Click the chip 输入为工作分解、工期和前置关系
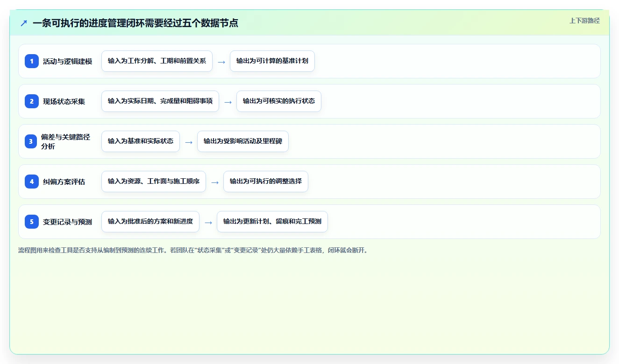Viewport: 619px width, 364px height. pos(157,61)
